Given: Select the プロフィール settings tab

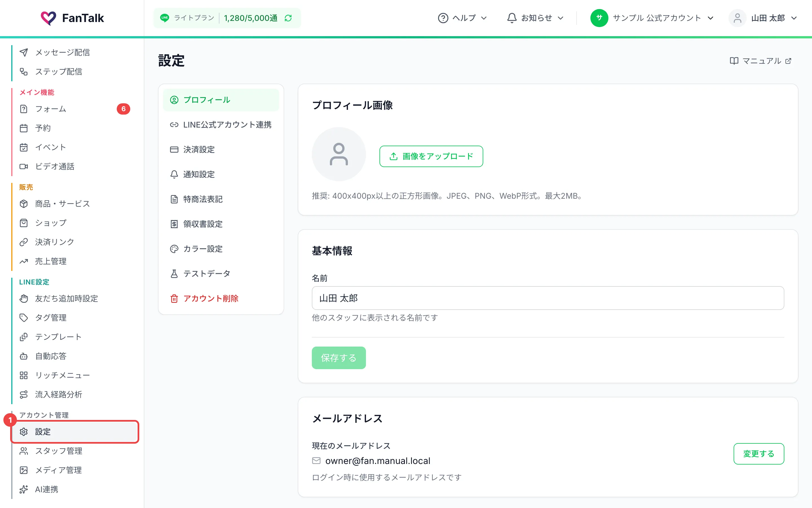Looking at the screenshot, I should tap(221, 100).
